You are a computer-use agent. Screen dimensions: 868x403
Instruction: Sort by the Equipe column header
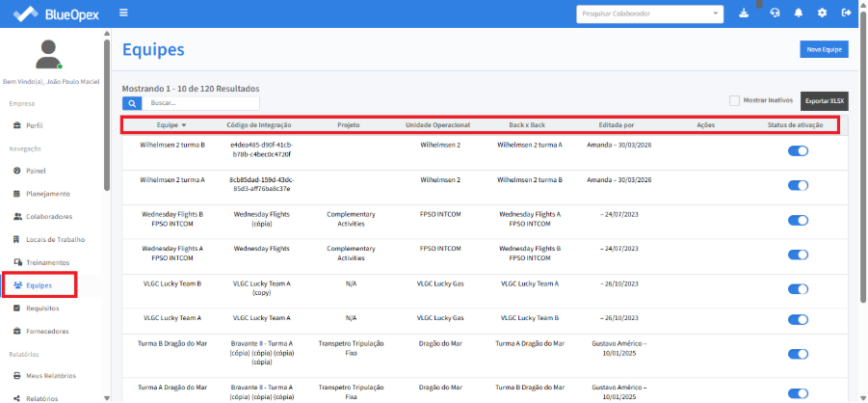[171, 125]
